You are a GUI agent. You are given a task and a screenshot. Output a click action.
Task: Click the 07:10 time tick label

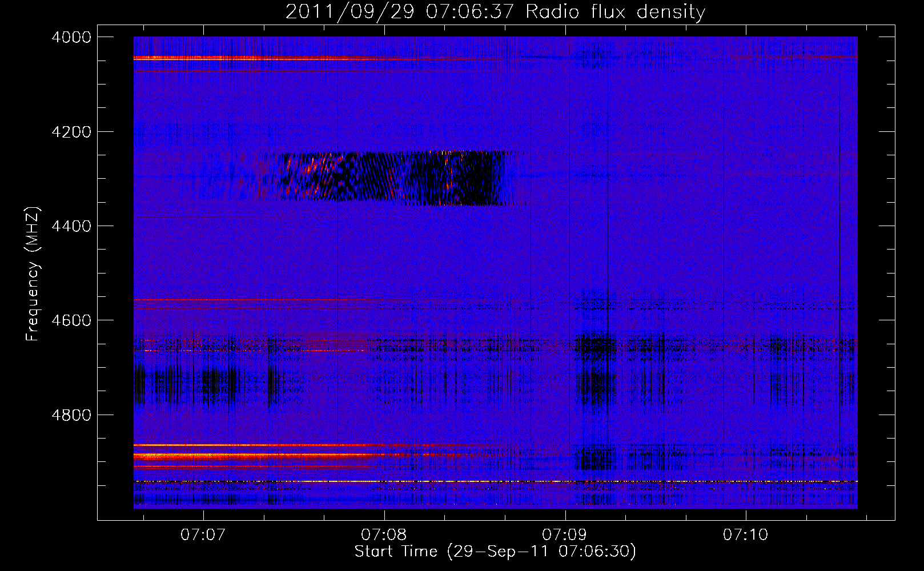pyautogui.click(x=746, y=534)
